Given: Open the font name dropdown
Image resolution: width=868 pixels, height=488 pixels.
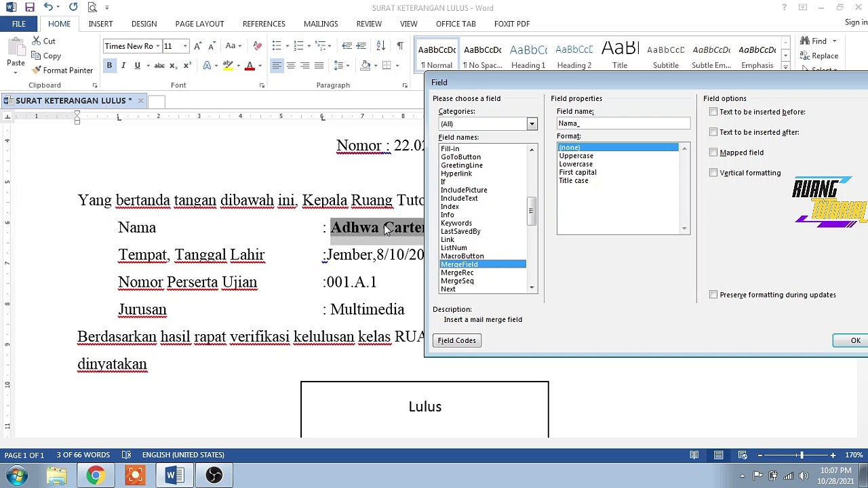Looking at the screenshot, I should 157,46.
